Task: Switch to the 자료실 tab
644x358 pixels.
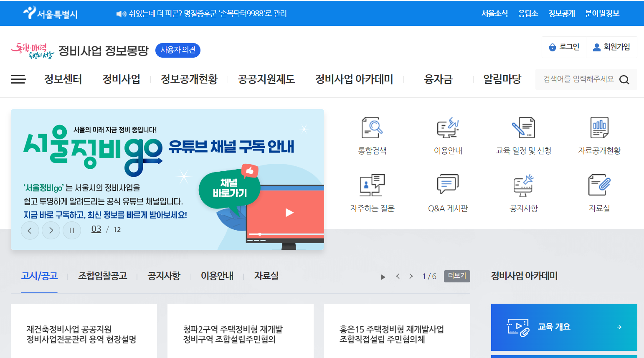Action: [x=266, y=276]
